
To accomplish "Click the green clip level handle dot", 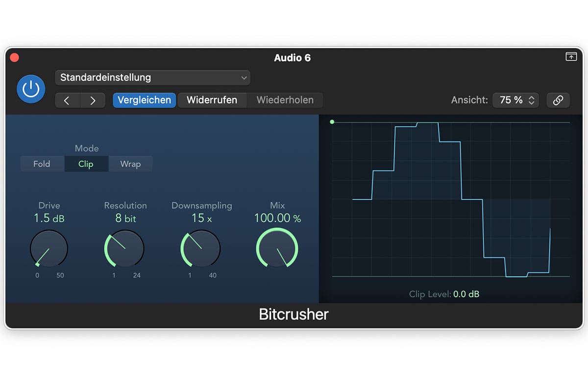I will (x=332, y=122).
